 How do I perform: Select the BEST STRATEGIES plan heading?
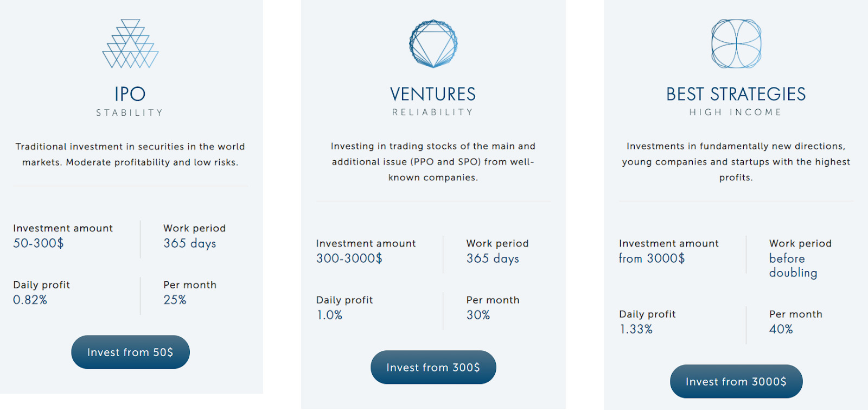coord(736,94)
